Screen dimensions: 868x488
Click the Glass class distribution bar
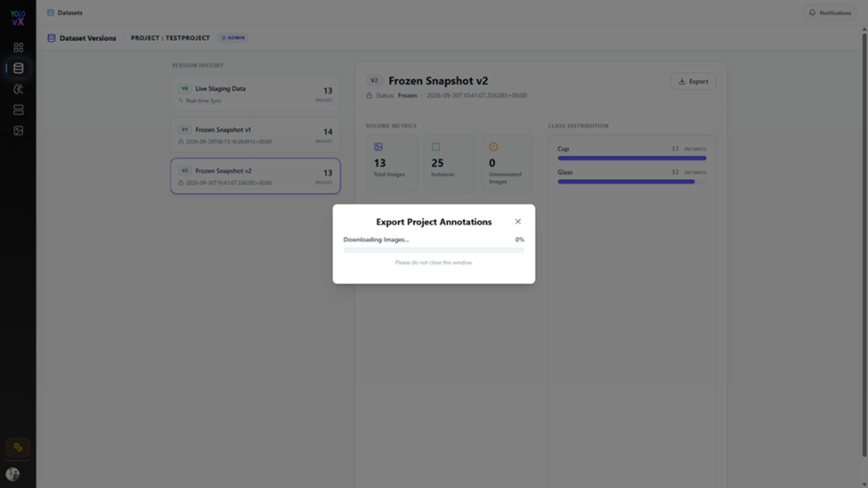point(631,182)
